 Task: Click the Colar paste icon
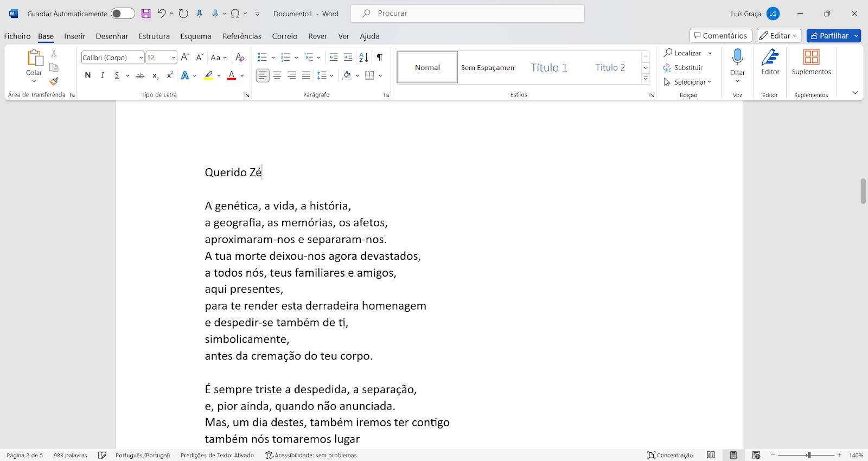34,58
